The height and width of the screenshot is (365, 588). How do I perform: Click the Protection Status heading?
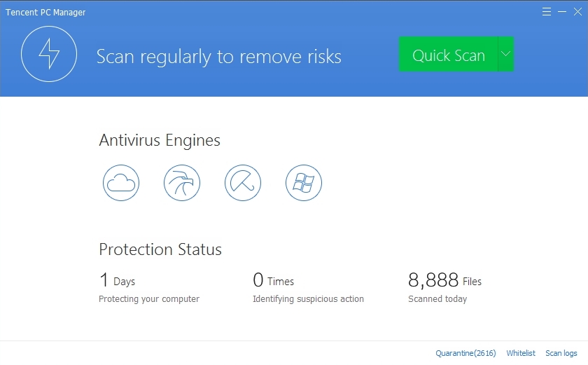tap(160, 249)
